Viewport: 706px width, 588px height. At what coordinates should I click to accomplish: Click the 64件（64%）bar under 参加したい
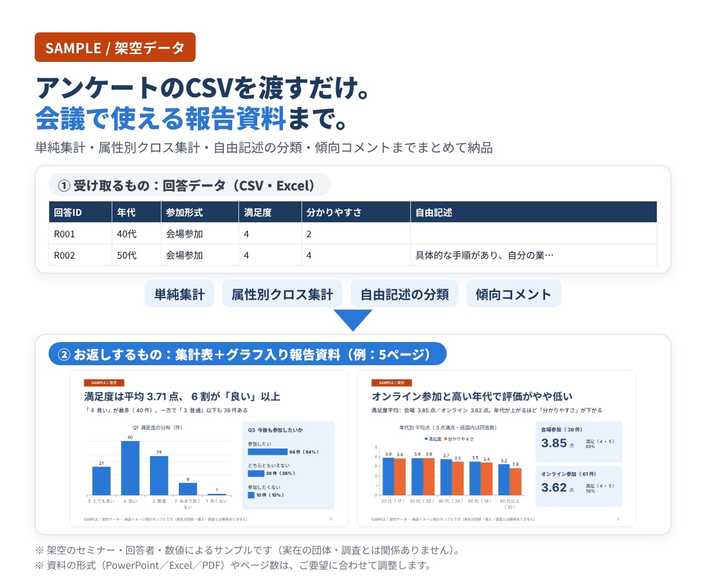(267, 451)
